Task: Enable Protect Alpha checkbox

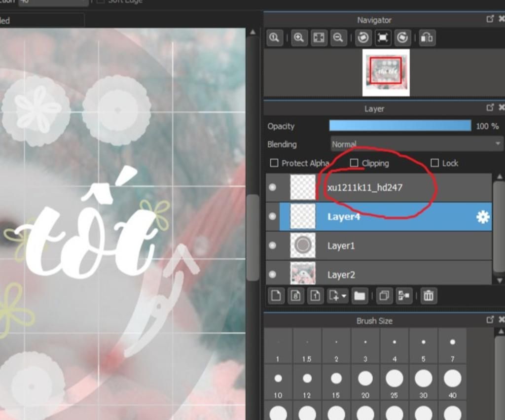Action: coord(274,163)
